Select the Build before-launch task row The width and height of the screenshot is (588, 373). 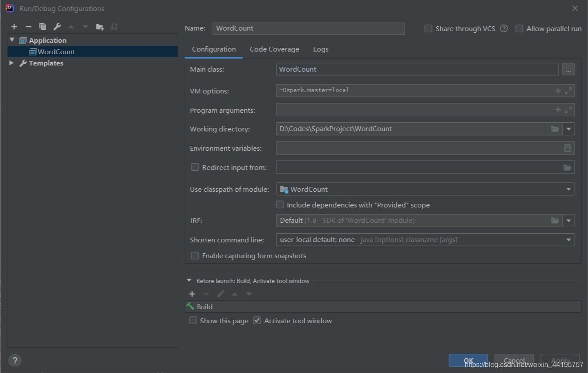[383, 307]
